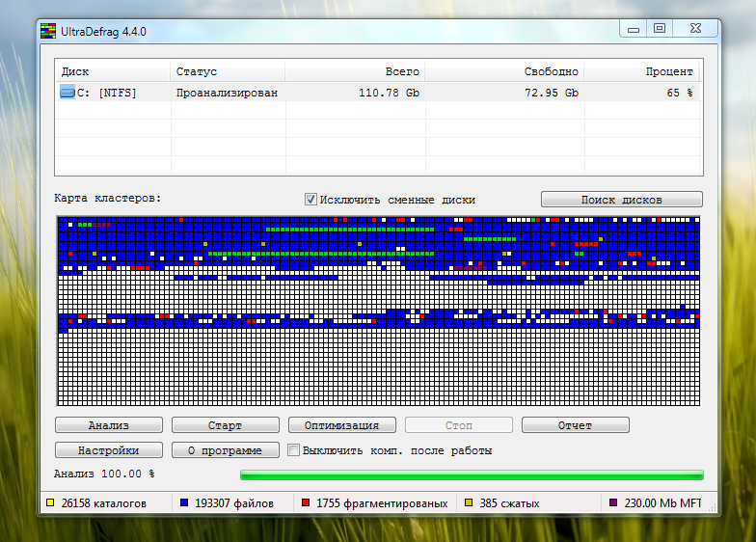Toggle 'Исключить сменные диски' checkbox

tap(310, 199)
